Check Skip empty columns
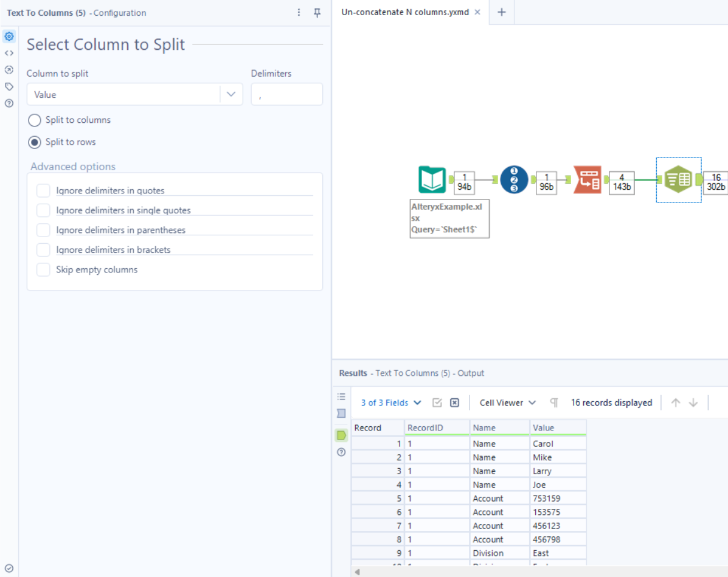 click(x=43, y=270)
